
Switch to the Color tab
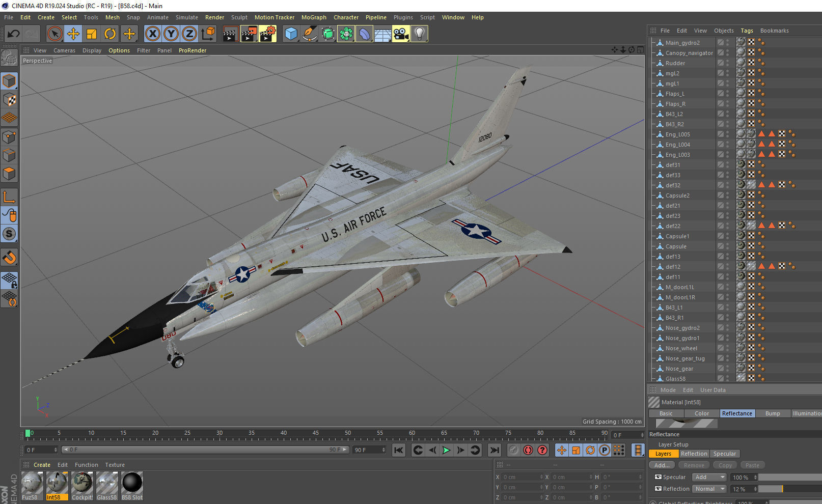click(x=702, y=413)
